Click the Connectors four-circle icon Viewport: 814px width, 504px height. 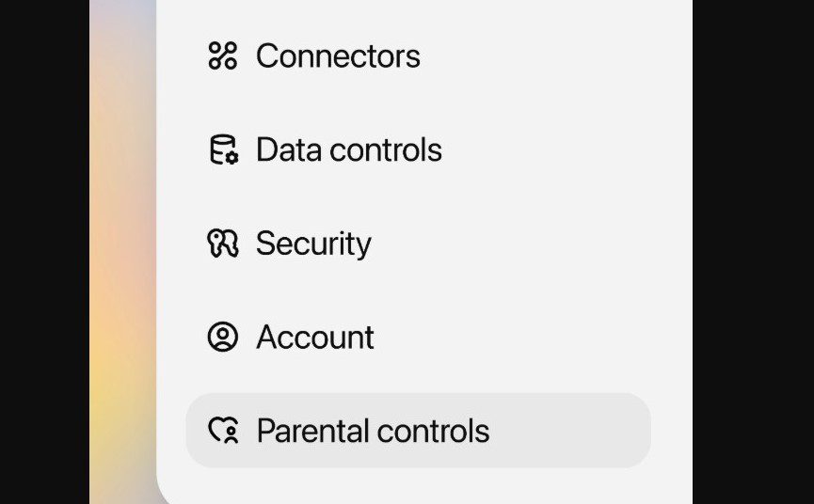pyautogui.click(x=222, y=55)
